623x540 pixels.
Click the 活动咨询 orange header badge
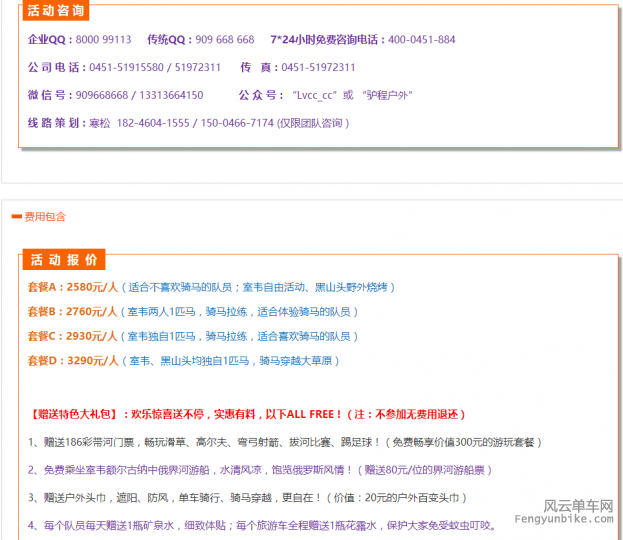coord(55,12)
